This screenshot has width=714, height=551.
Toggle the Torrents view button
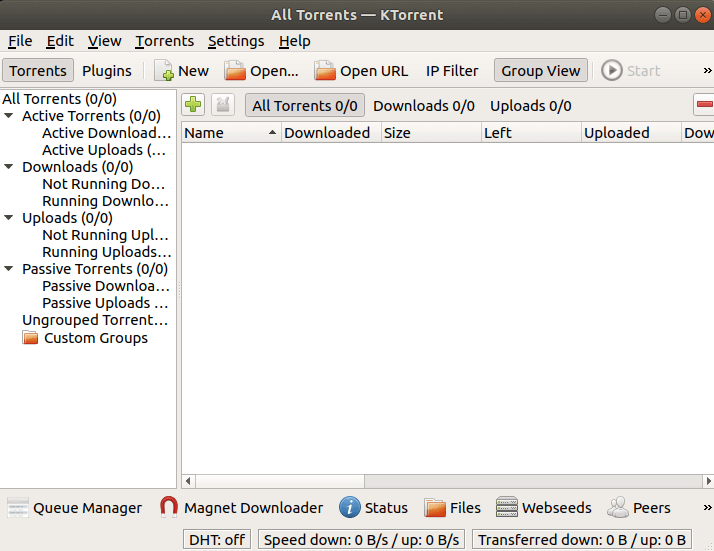[38, 71]
